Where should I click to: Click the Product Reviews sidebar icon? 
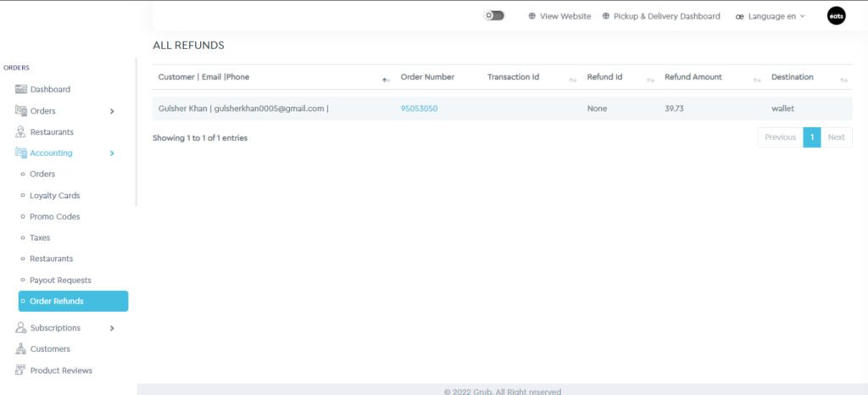(x=21, y=370)
